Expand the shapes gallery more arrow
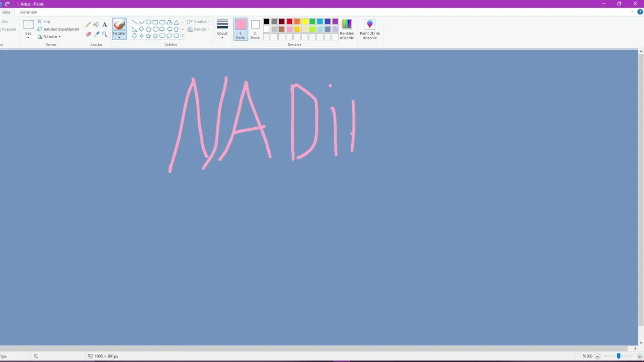The image size is (644, 362). coord(183,36)
